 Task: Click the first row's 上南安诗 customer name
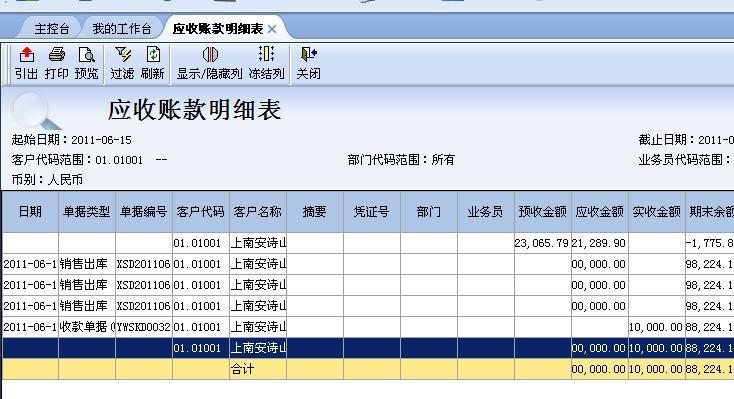[x=258, y=243]
